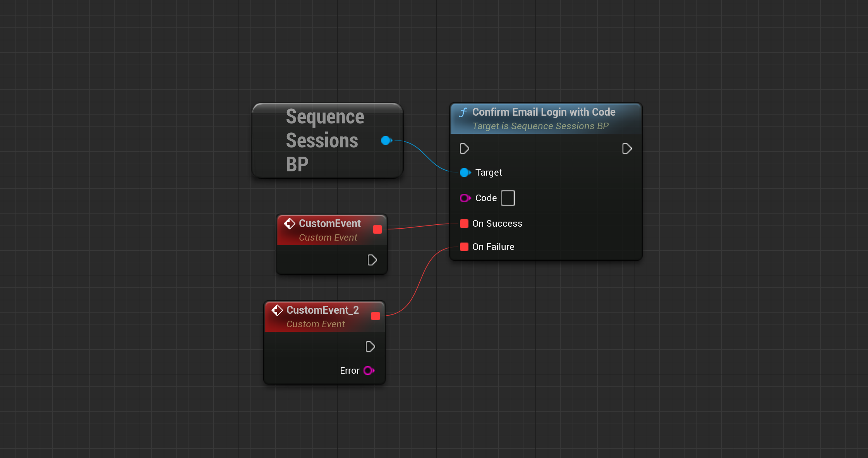Click CustomEvent diamond event icon
868x458 pixels.
(x=289, y=224)
